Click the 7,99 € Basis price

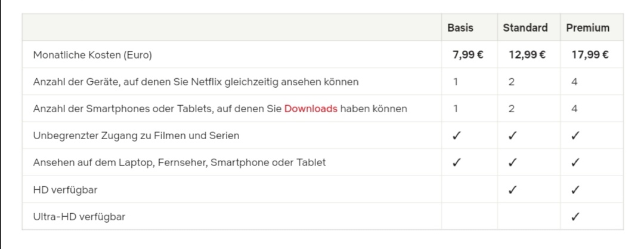click(x=468, y=55)
